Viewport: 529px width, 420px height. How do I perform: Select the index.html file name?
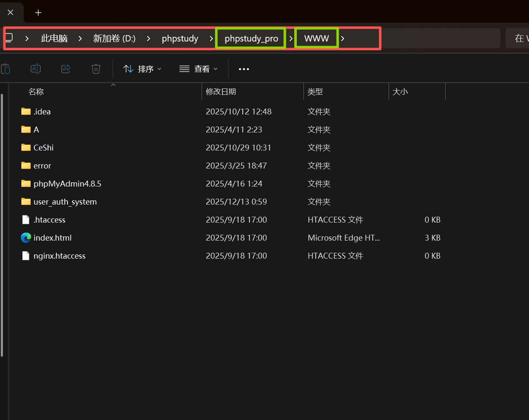pos(52,238)
